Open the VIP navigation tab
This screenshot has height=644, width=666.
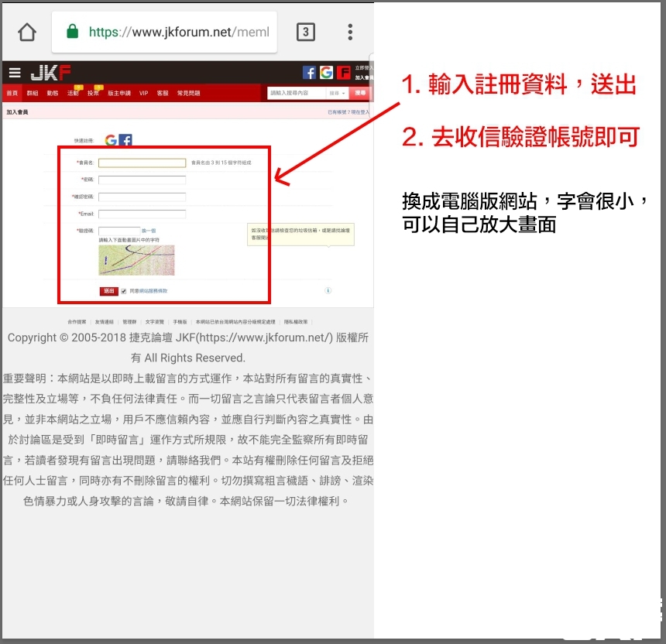tap(143, 93)
